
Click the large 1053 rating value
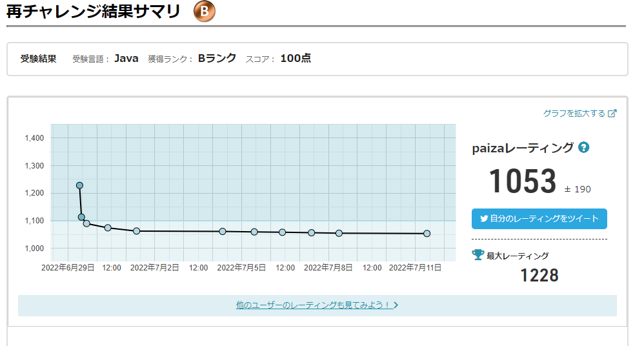522,181
